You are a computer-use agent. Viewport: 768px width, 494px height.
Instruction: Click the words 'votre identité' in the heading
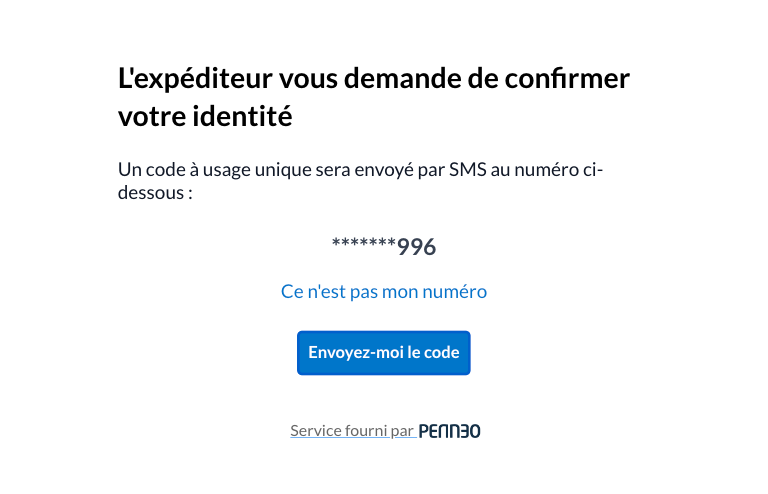pos(205,116)
